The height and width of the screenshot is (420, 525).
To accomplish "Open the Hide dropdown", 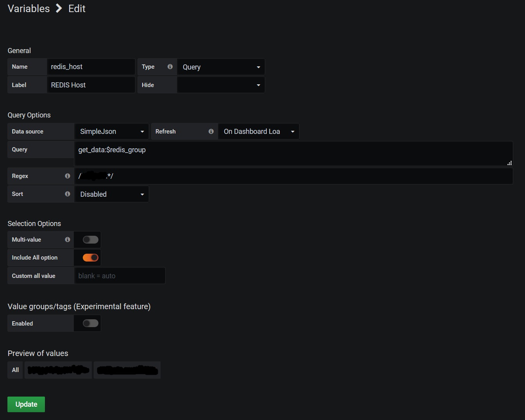I will click(221, 85).
